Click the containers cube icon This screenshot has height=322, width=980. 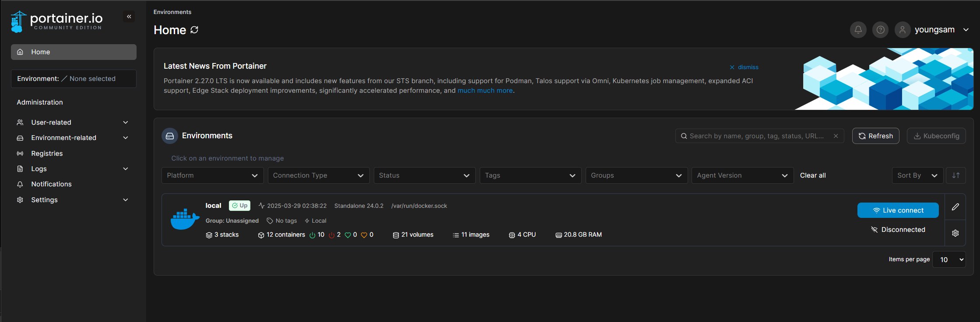(261, 235)
